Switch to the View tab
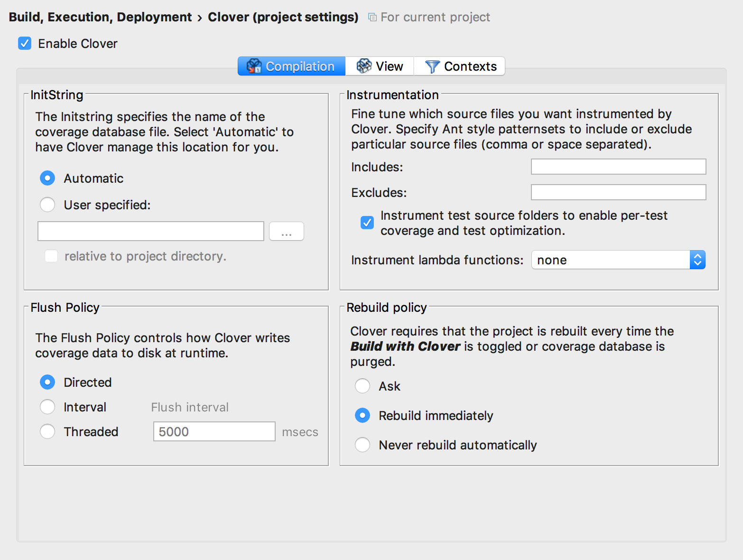 (380, 66)
